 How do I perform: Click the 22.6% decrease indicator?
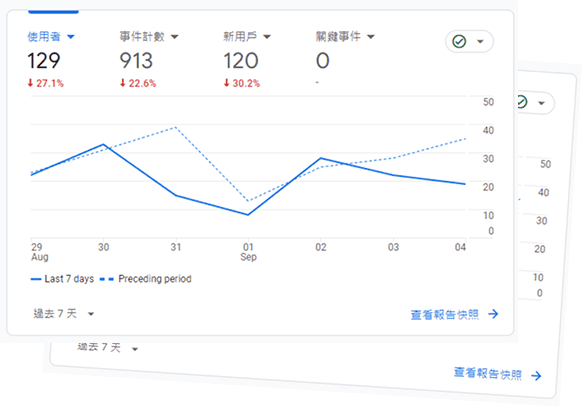(138, 83)
